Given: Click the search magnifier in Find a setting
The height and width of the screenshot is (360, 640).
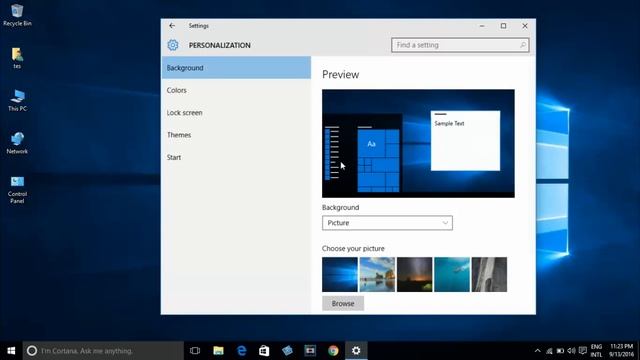Looking at the screenshot, I should point(523,45).
